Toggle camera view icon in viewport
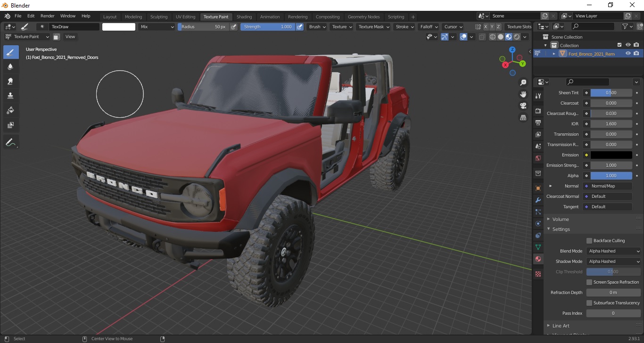This screenshot has height=343, width=644. pyautogui.click(x=523, y=106)
